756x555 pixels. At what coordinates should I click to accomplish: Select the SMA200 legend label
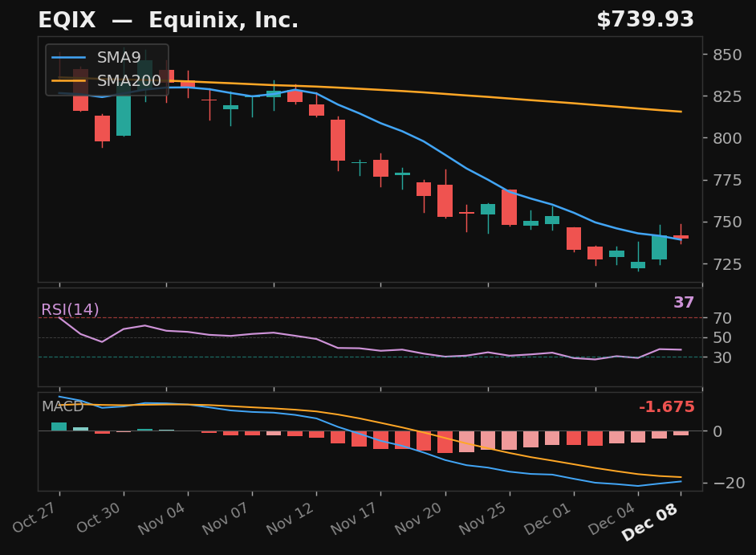click(x=128, y=80)
